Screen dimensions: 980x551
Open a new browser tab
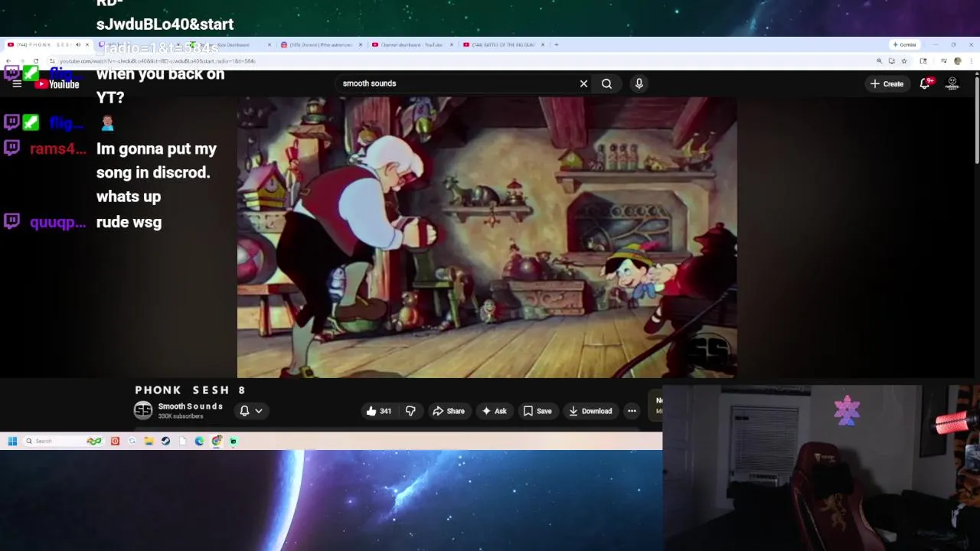(557, 44)
